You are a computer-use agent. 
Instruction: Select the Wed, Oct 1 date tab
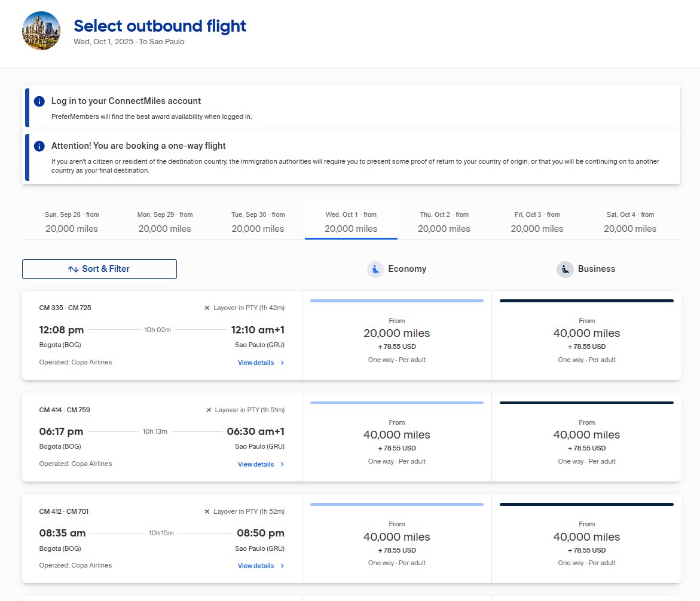tap(351, 222)
